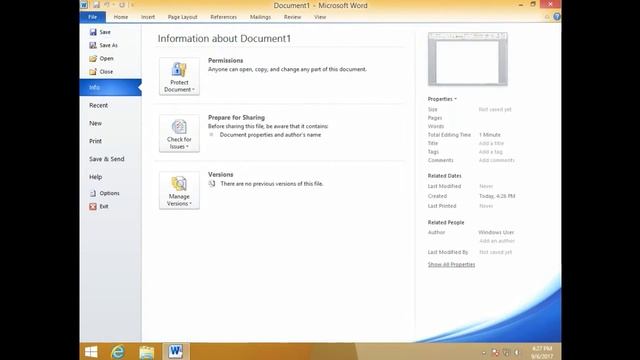Expand the Properties dropdown
This screenshot has height=360, width=640.
pos(442,99)
